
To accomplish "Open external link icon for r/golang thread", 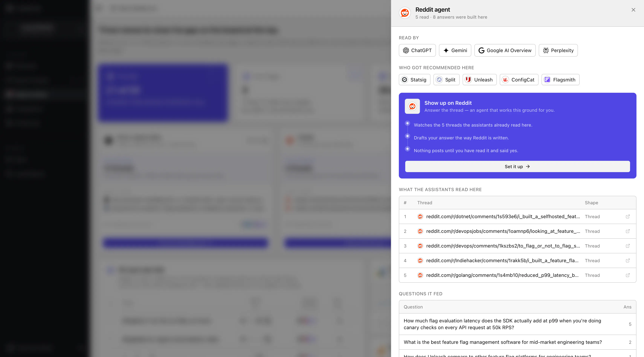I will point(627,275).
